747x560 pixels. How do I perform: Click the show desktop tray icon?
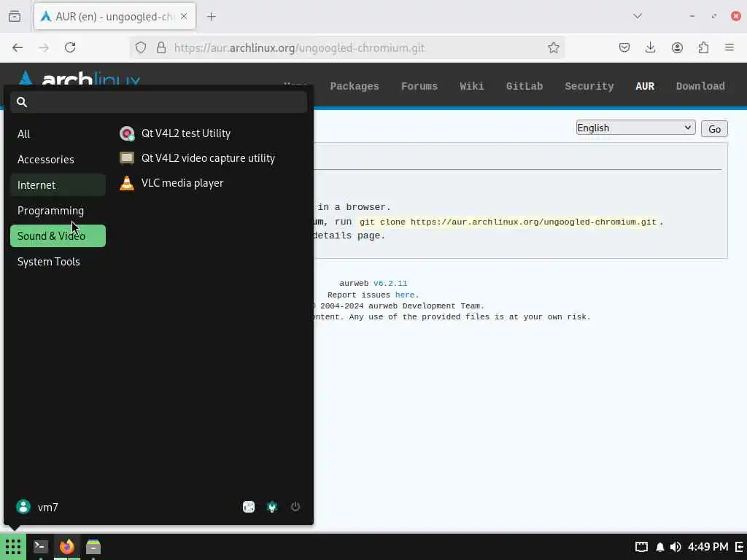tap(641, 547)
